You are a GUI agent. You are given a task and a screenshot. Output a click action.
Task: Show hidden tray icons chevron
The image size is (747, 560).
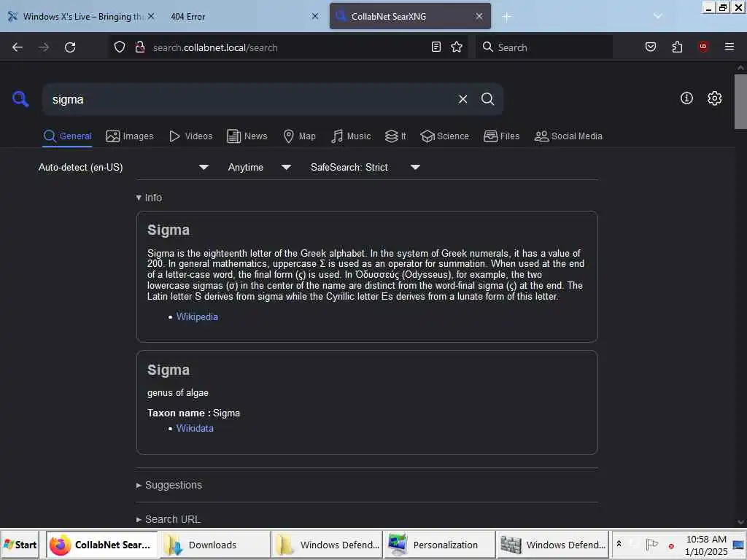tap(619, 544)
